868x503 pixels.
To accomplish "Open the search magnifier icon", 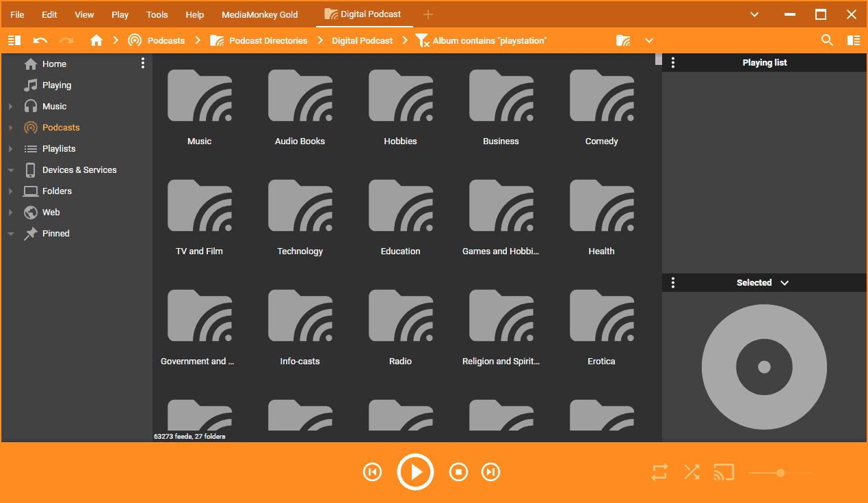I will pos(827,40).
